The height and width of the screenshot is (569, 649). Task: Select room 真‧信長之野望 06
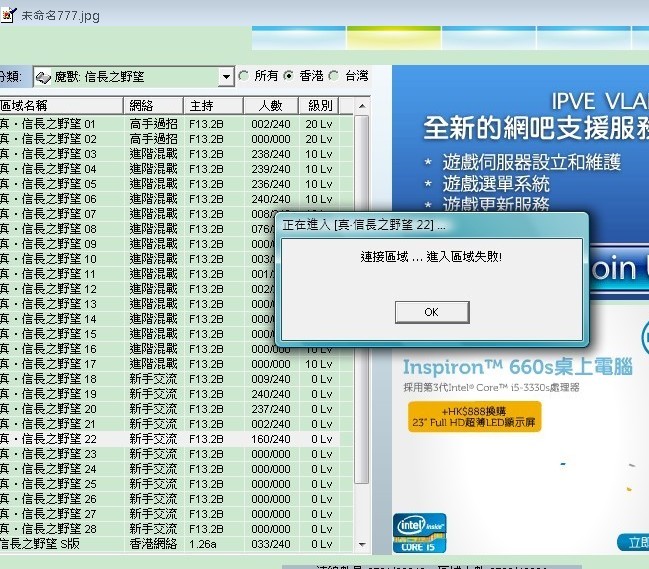pyautogui.click(x=170, y=199)
